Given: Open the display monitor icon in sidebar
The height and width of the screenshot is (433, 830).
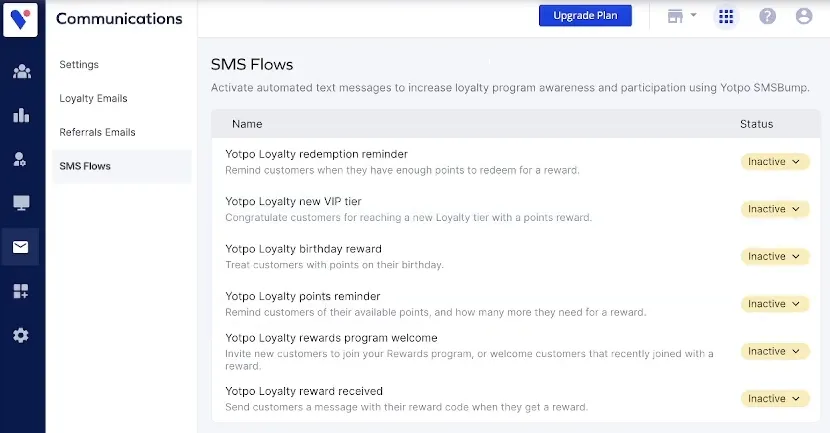Looking at the screenshot, I should point(21,203).
